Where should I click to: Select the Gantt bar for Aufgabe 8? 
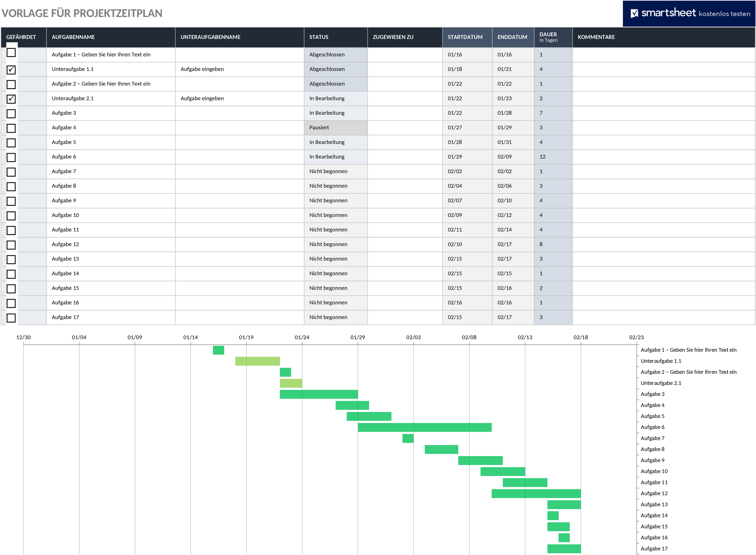[x=441, y=450]
